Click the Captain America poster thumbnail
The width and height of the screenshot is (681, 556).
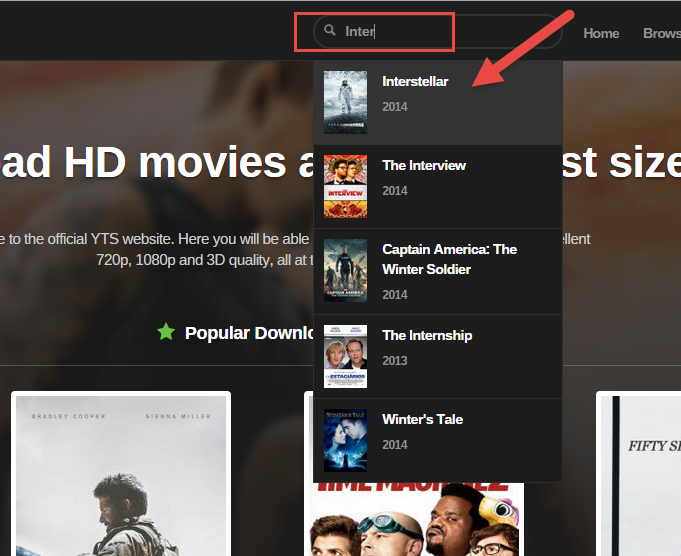pos(345,270)
